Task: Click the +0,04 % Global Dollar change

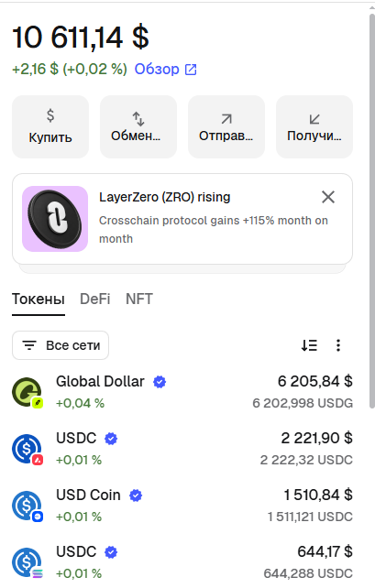Action: tap(80, 403)
